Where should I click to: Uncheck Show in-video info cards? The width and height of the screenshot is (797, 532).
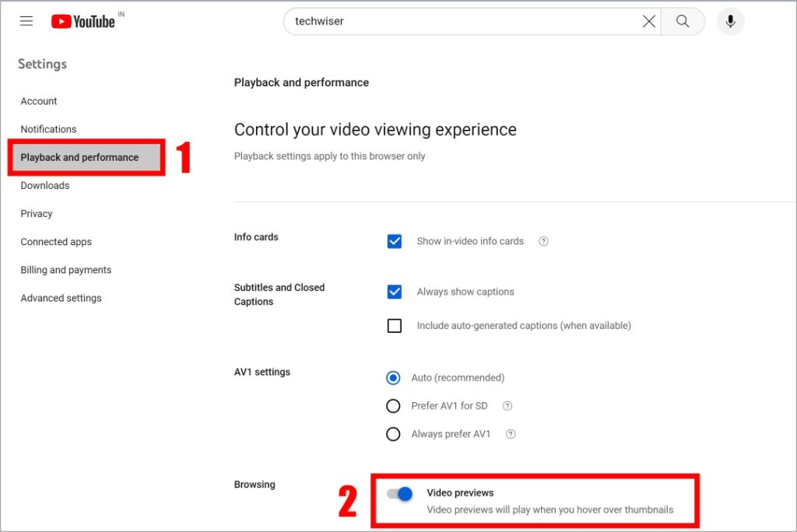tap(395, 241)
